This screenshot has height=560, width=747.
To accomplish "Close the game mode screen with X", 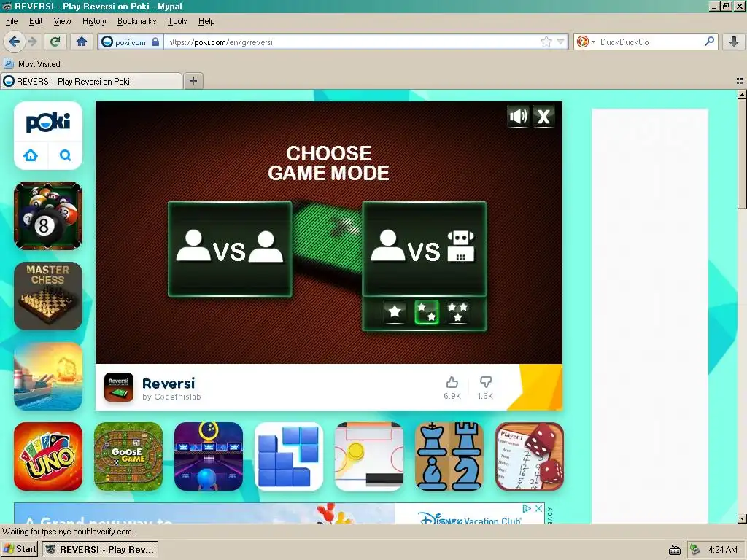I will click(543, 116).
